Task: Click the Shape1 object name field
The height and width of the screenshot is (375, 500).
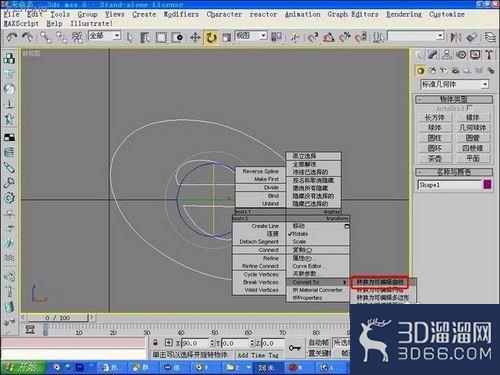Action: 449,185
